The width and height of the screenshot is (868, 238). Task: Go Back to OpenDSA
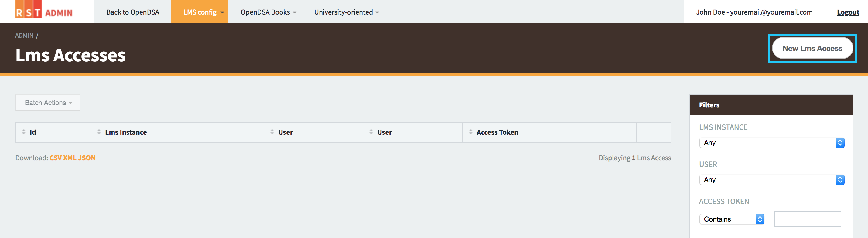click(x=133, y=12)
